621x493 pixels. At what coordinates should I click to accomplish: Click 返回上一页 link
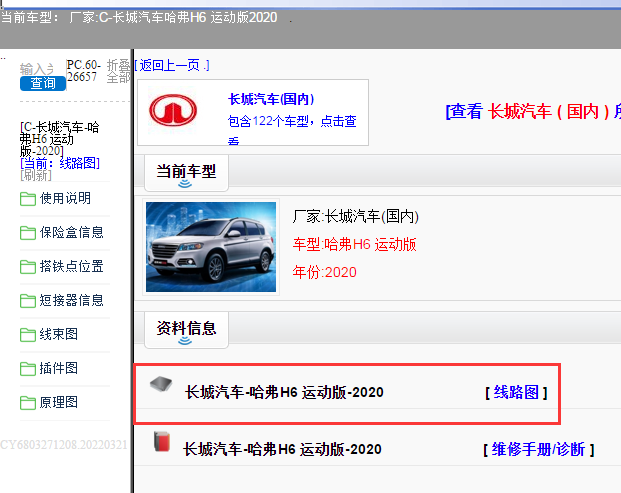point(172,65)
